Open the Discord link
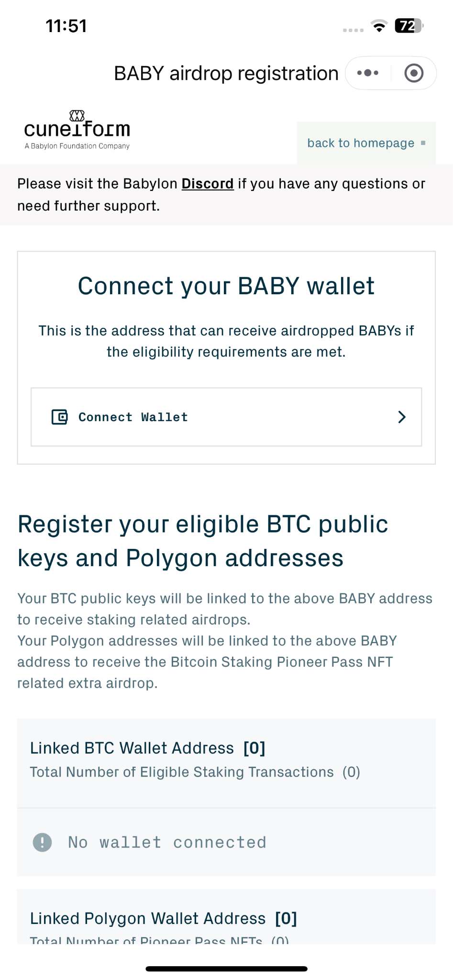 pos(208,184)
